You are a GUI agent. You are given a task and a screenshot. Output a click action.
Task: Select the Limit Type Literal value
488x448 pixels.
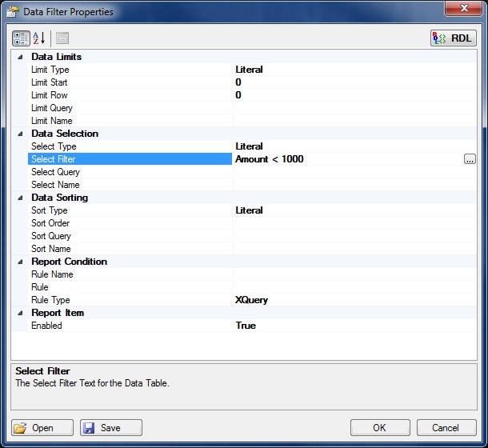click(249, 70)
